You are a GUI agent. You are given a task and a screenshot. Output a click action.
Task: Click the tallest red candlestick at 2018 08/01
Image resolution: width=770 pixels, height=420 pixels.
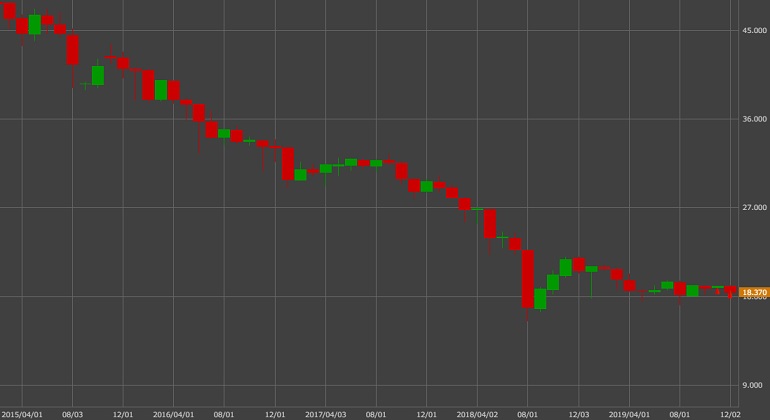527,279
